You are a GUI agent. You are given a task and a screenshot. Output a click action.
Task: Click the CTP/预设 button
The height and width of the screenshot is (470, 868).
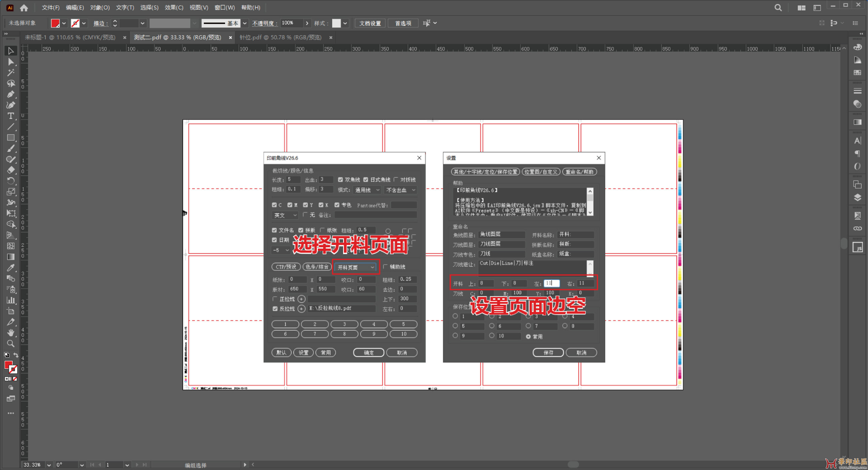tap(286, 267)
